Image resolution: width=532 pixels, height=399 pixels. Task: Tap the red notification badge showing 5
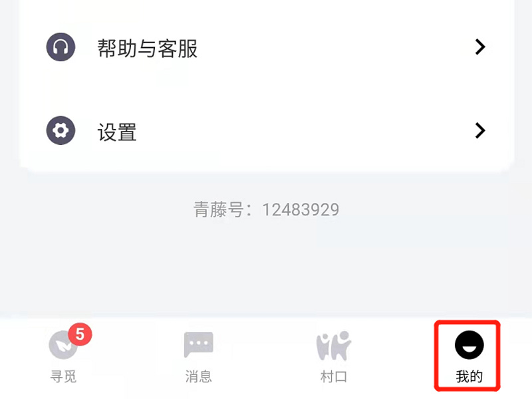click(80, 334)
